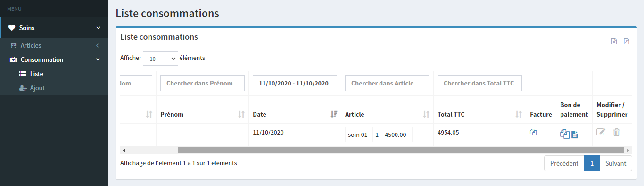Click the heart icon beside Soins
The height and width of the screenshot is (186, 644).
[x=12, y=28]
